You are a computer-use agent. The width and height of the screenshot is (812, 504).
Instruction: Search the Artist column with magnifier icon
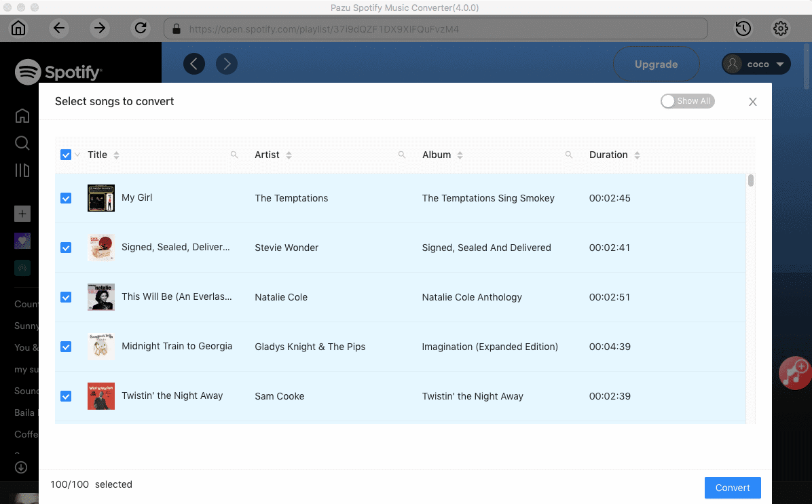tap(401, 155)
